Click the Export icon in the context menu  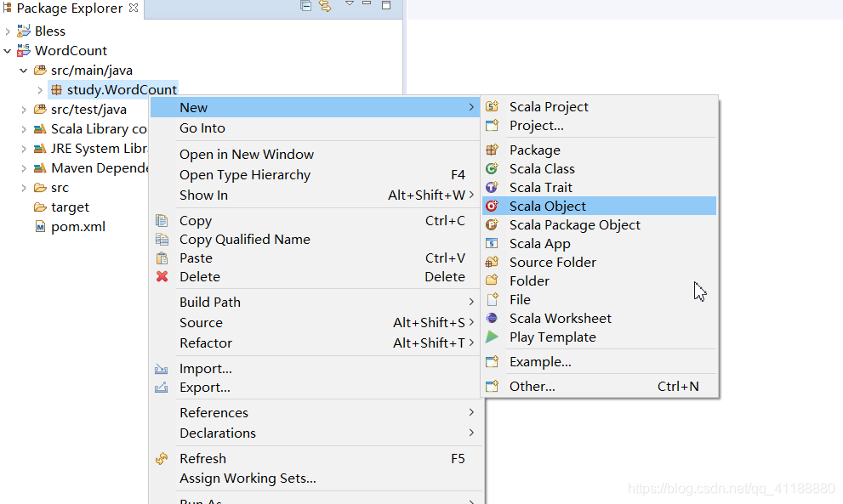click(162, 387)
